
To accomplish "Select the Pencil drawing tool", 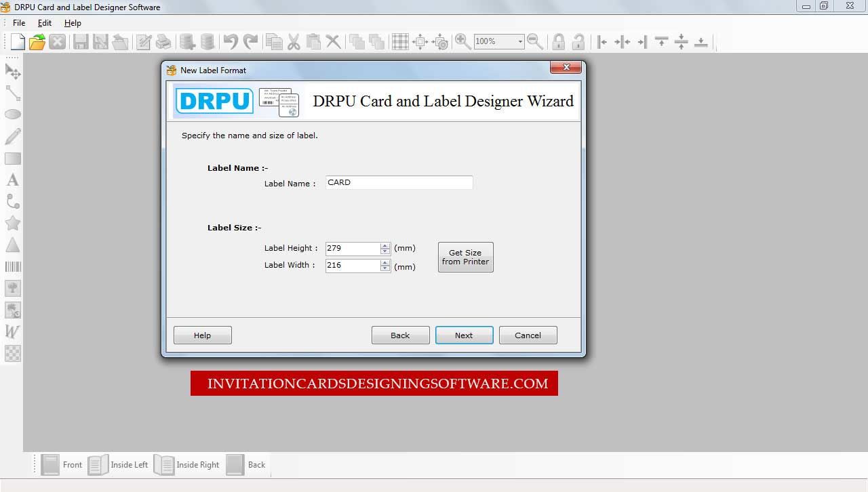I will point(13,136).
